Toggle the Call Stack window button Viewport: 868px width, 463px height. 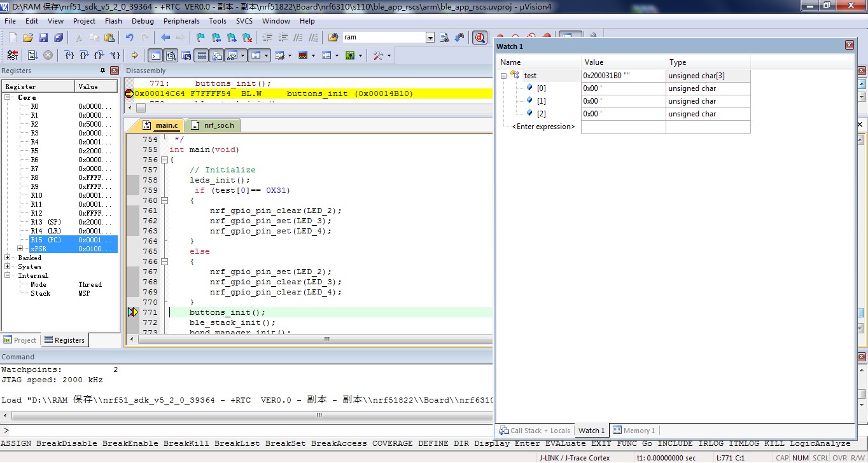point(217,55)
